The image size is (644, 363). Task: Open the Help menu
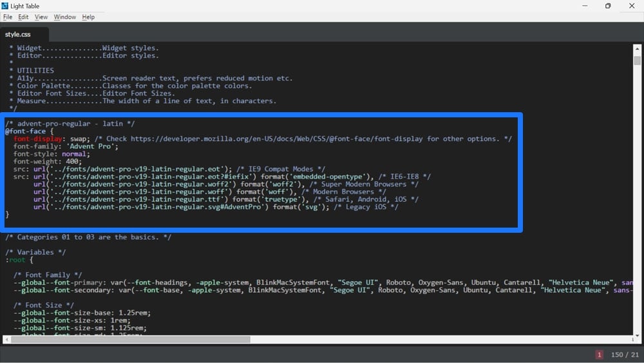point(88,17)
